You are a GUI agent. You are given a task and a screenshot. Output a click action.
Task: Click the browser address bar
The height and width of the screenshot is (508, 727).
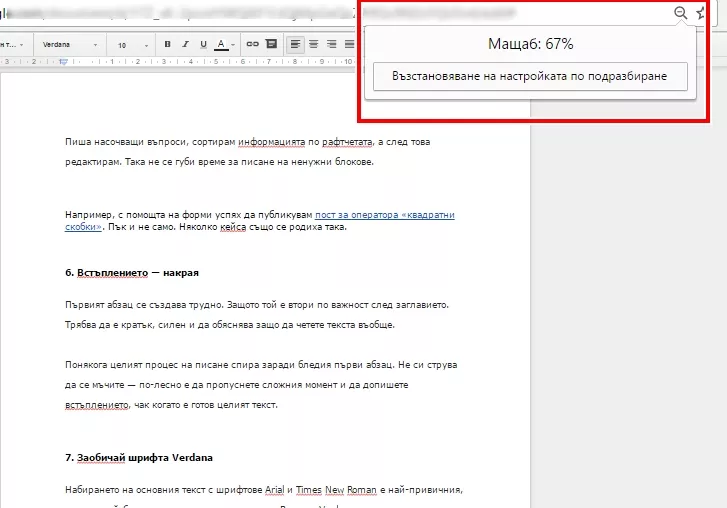[334, 13]
